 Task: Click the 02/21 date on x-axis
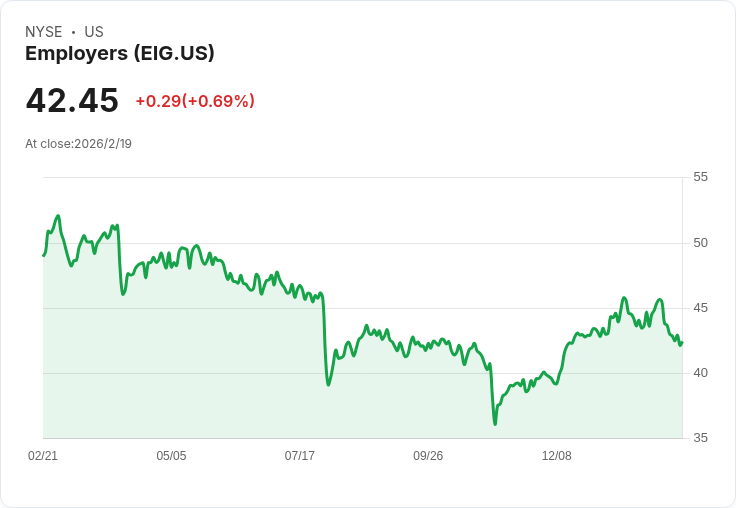pos(43,455)
